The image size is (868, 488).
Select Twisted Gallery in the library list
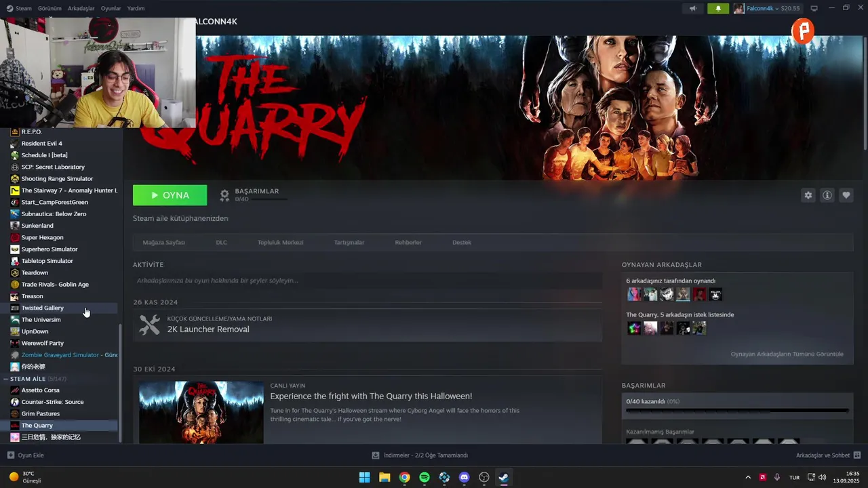42,308
